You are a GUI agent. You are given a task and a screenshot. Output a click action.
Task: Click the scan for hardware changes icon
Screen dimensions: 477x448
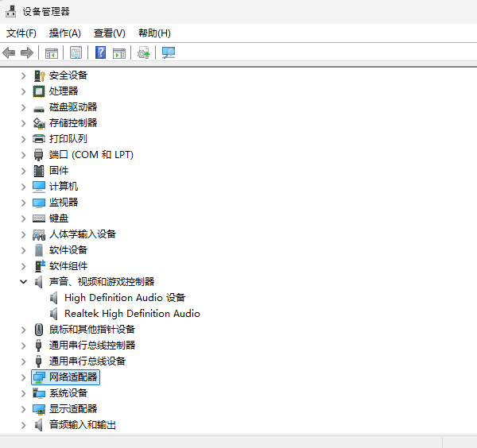169,53
